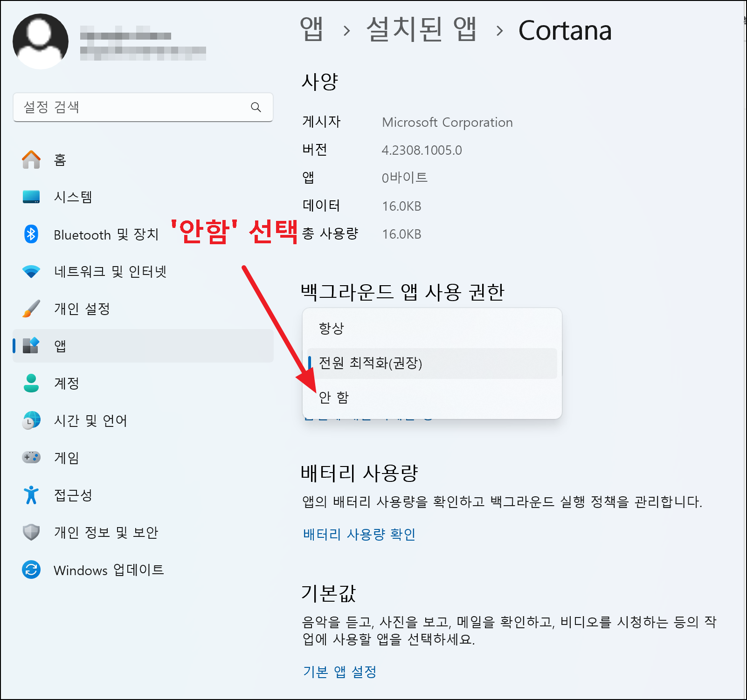Click the 0바이트 app size value
This screenshot has width=747, height=700.
[405, 178]
